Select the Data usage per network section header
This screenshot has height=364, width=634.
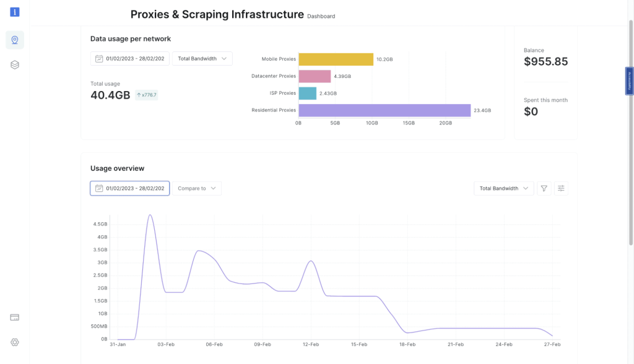pos(131,38)
